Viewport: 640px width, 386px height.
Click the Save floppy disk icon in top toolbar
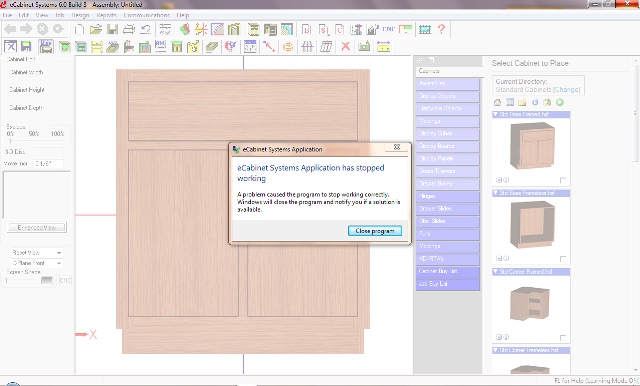[112, 29]
